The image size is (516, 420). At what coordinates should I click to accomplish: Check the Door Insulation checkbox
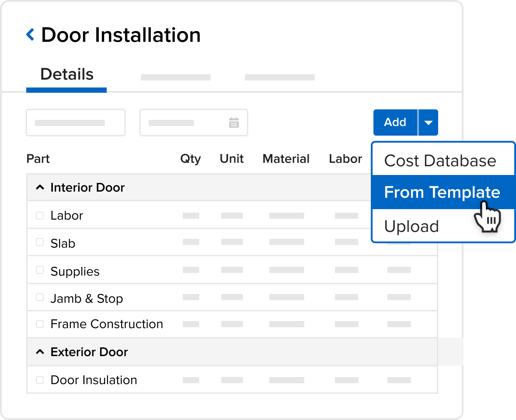(x=40, y=380)
